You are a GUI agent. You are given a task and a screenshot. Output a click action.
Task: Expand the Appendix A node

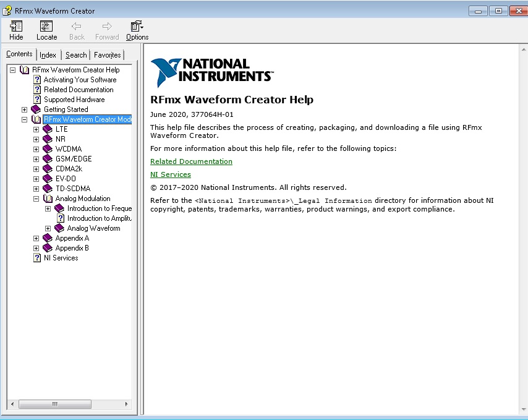[x=36, y=239]
